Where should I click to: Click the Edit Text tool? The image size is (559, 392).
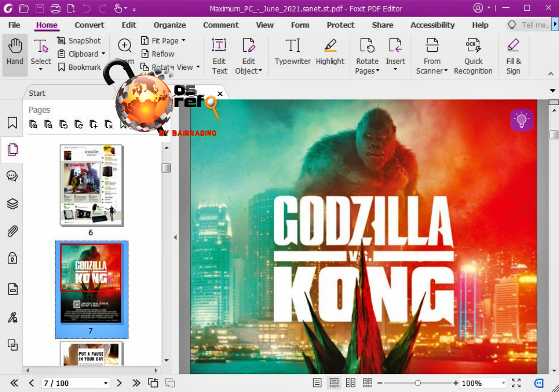pyautogui.click(x=219, y=56)
